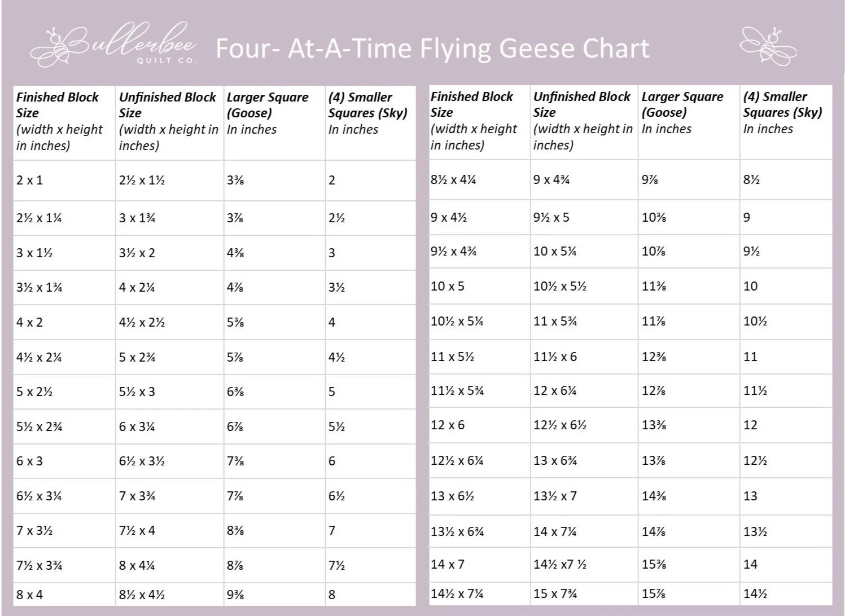Click the right (4) Smaller Squares (Sky) header
The width and height of the screenshot is (845, 616).
[786, 122]
